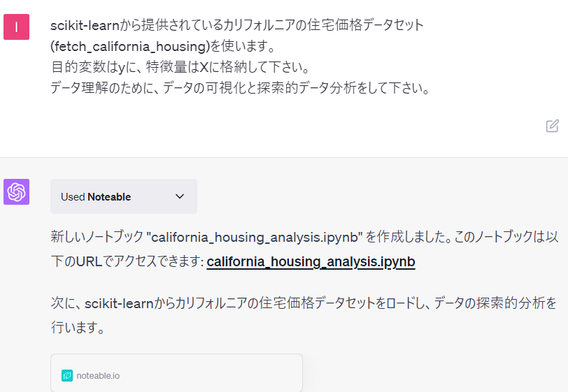The image size is (568, 392).
Task: Click the "noteable.io" domain text
Action: [x=98, y=375]
